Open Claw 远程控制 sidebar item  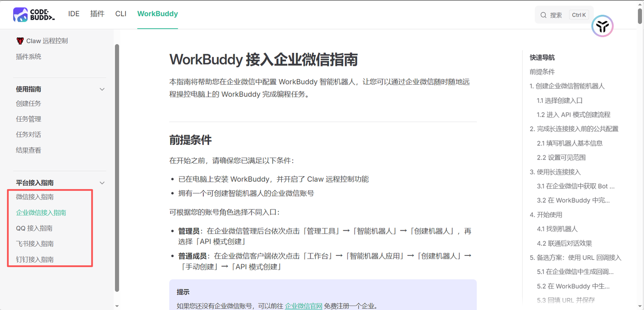[x=42, y=41]
